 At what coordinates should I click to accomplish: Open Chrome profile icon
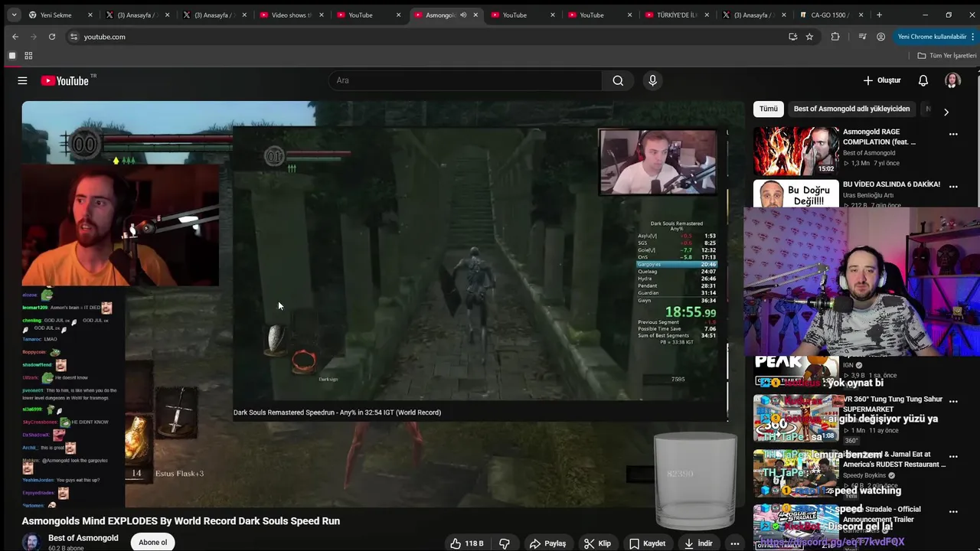[881, 37]
